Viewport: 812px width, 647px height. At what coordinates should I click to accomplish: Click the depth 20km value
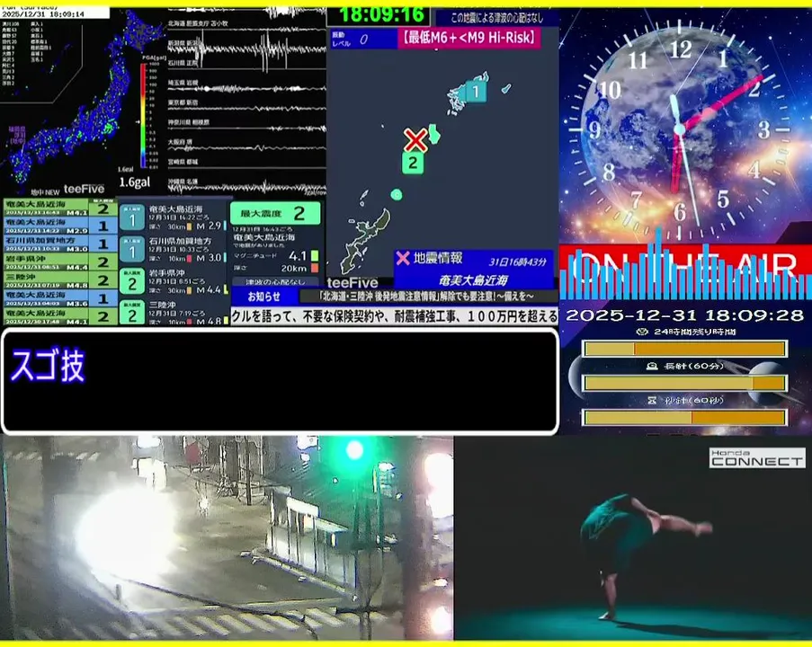(294, 268)
